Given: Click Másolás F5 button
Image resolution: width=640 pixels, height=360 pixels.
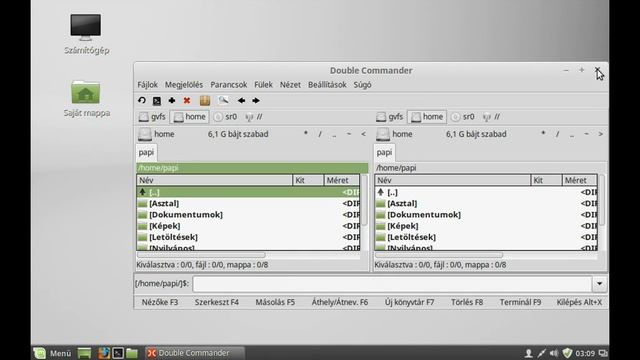Looking at the screenshot, I should [275, 302].
